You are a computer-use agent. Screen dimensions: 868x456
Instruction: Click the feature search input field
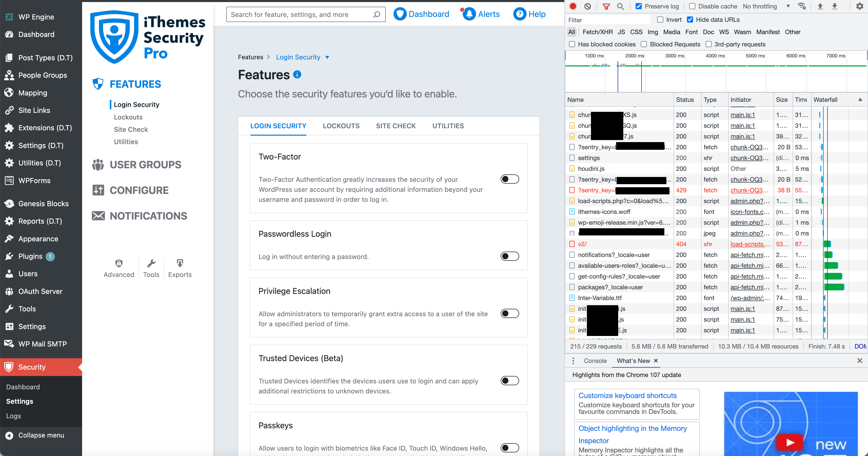[x=300, y=15]
